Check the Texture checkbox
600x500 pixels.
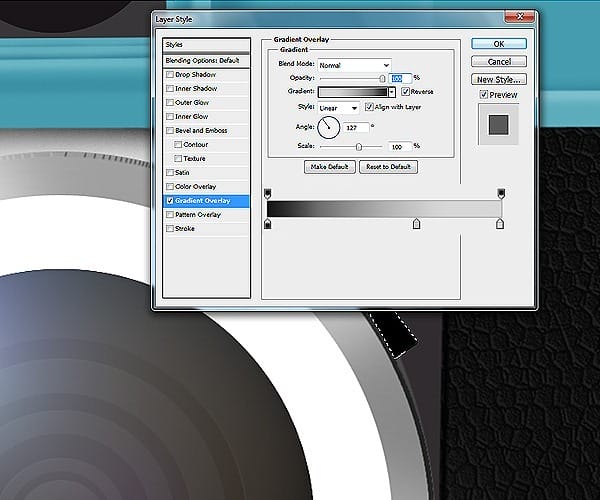(178, 158)
